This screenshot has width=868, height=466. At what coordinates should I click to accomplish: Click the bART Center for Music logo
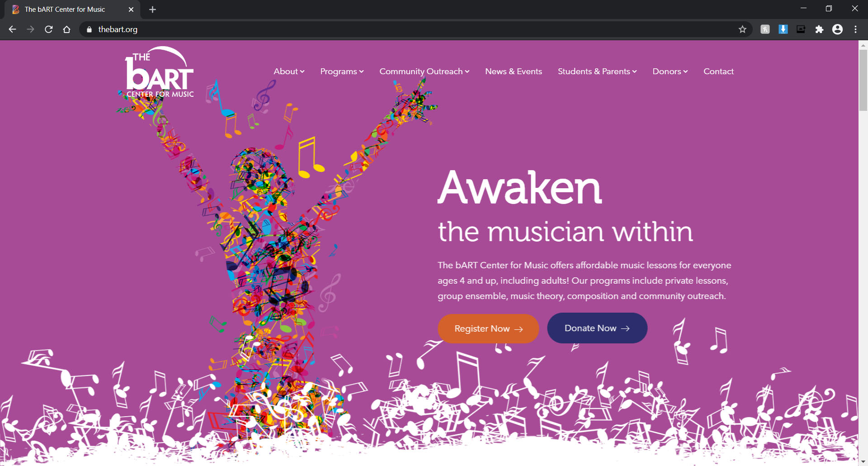[158, 72]
